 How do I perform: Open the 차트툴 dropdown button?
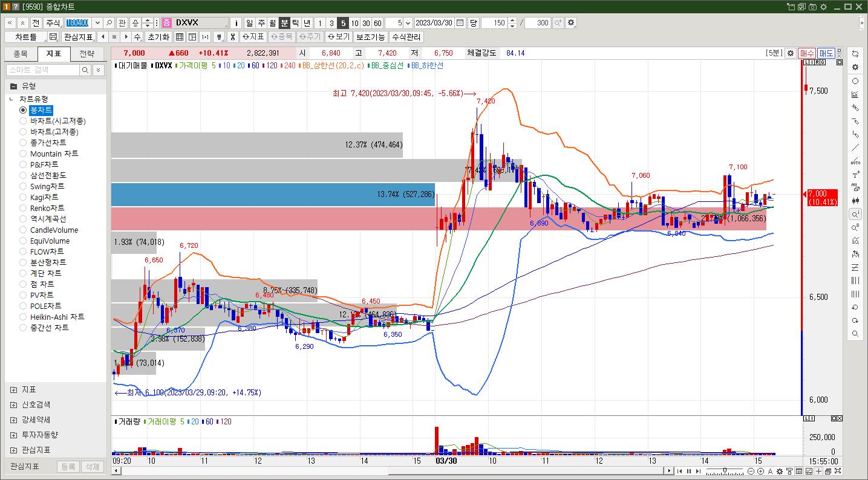pos(26,37)
